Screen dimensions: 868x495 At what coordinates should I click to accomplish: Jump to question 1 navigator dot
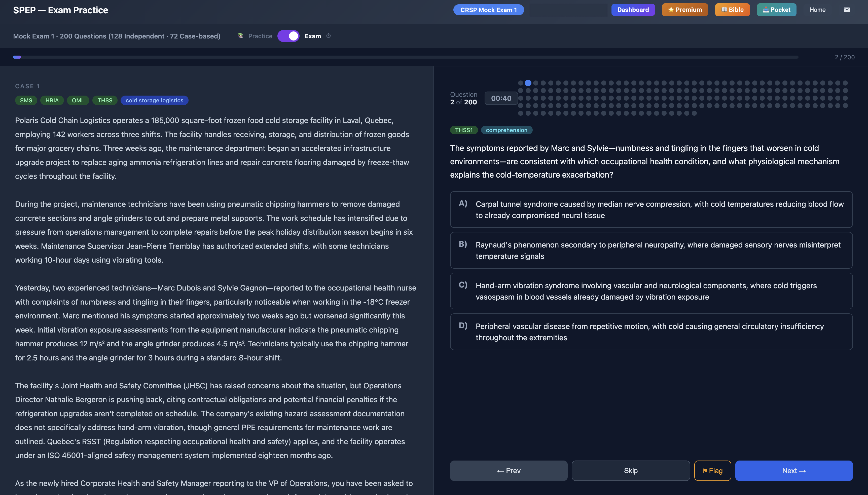pos(521,83)
